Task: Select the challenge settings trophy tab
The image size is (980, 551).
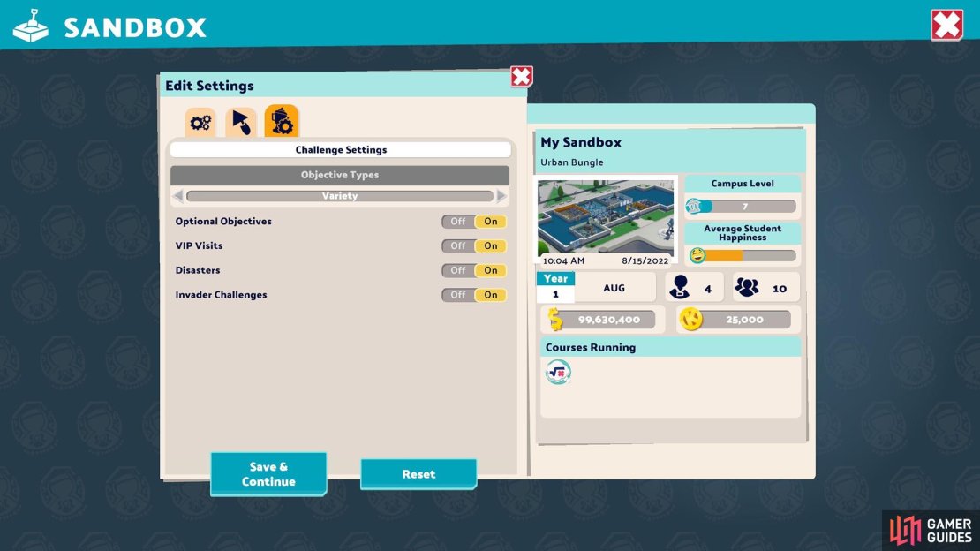Action: click(x=282, y=121)
